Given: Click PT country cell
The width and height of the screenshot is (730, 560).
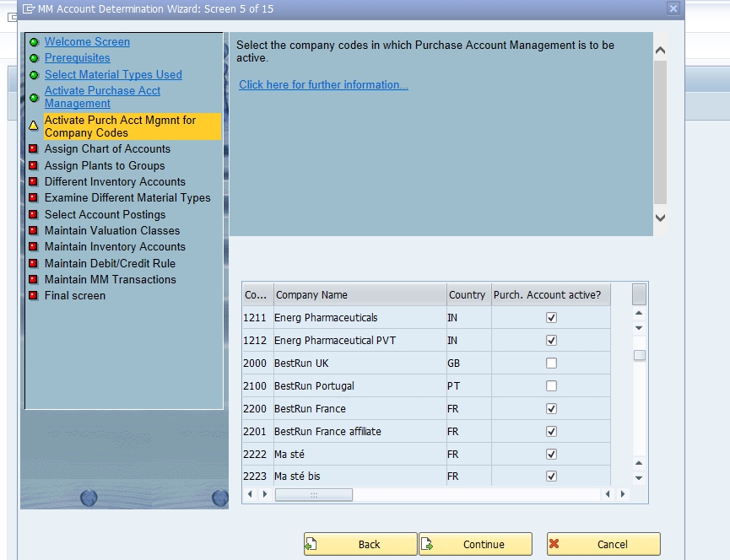Looking at the screenshot, I should pos(469,386).
